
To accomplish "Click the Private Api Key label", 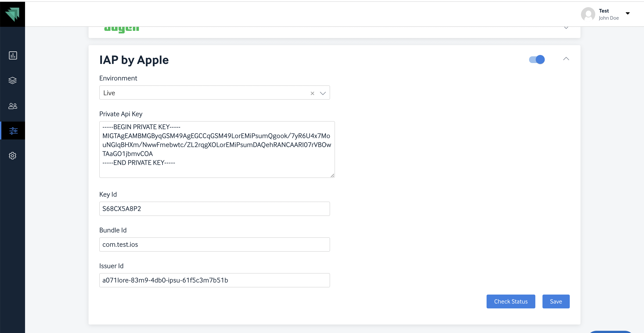I will (121, 114).
